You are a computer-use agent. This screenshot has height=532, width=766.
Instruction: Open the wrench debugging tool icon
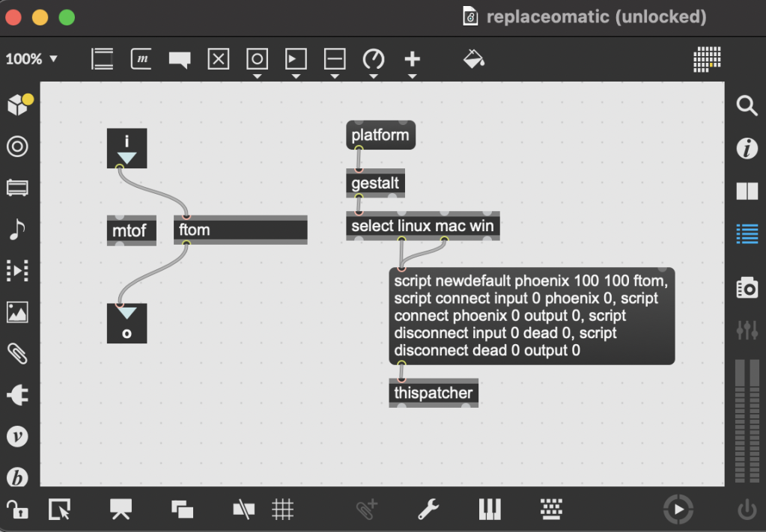coord(428,510)
